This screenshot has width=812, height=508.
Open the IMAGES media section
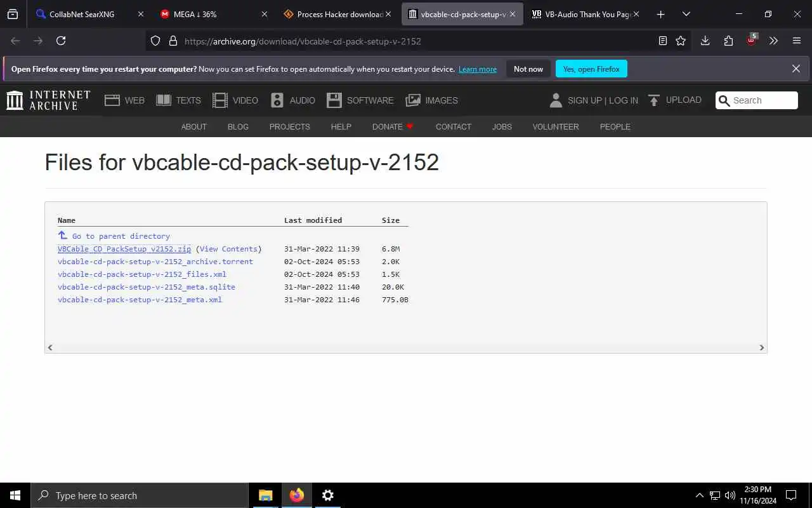click(x=432, y=100)
